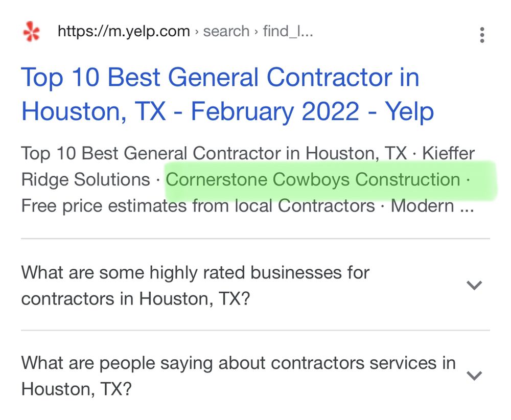This screenshot has width=511, height=420.
Task: Open the 'Top 10 Best General Contractor' Yelp link
Action: coord(220,95)
